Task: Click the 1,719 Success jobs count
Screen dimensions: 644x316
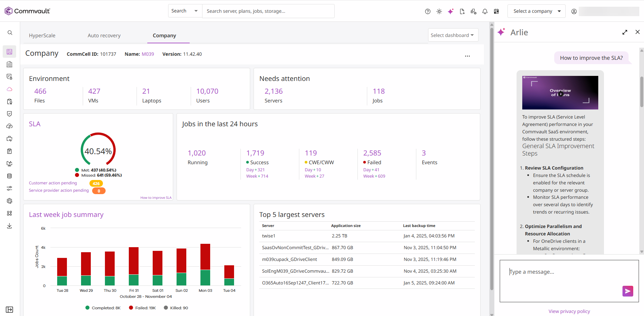Action: point(255,153)
